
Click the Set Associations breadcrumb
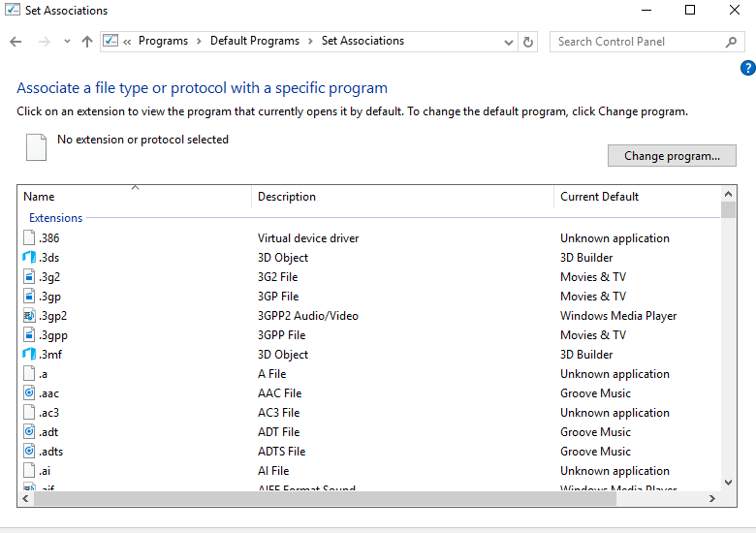[362, 41]
